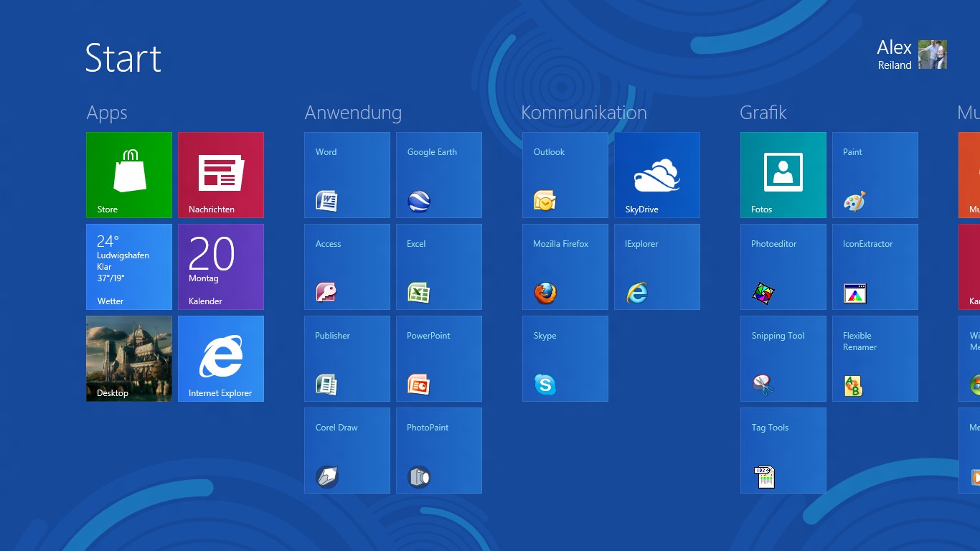
Task: Click the Alex Reiland user account name
Action: pos(894,55)
